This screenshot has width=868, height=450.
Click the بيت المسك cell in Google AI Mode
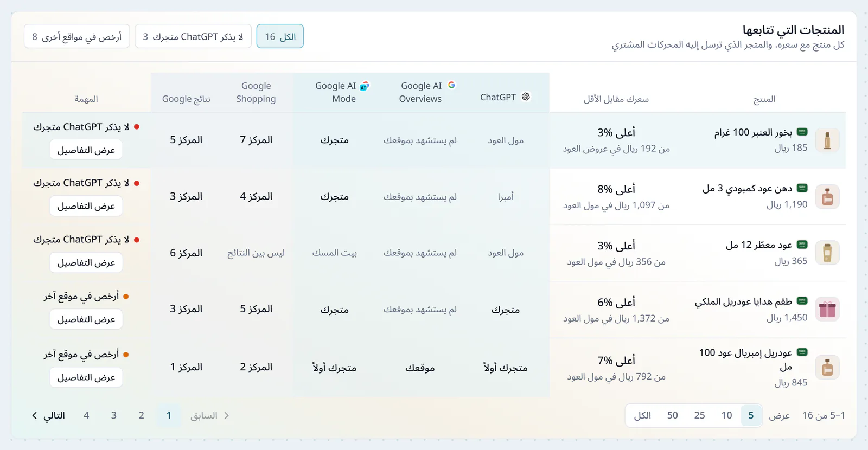click(x=334, y=253)
